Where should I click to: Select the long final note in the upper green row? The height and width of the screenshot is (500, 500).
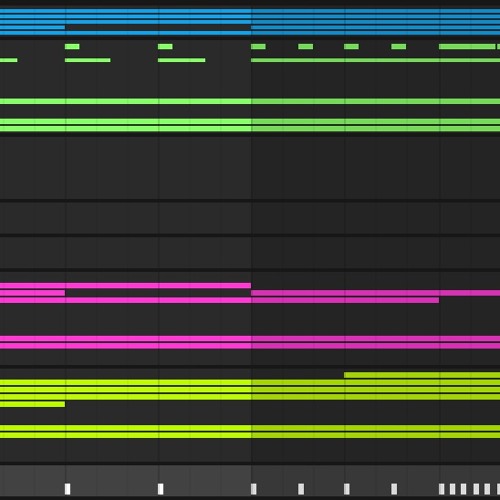(467, 46)
